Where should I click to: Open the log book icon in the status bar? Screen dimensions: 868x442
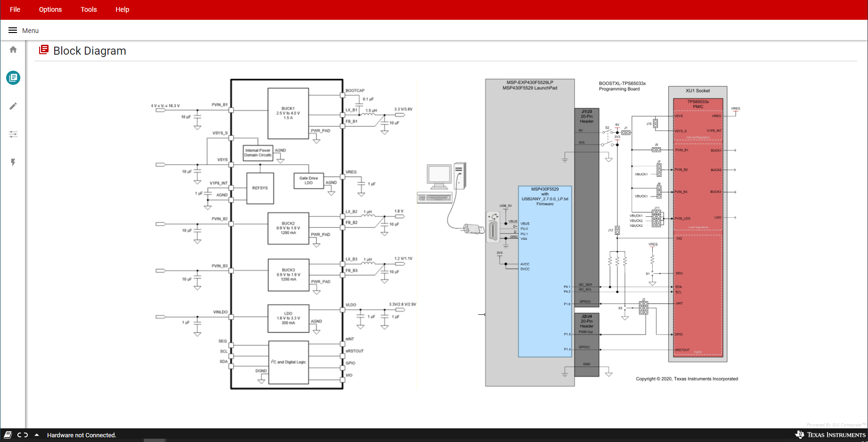(8, 435)
